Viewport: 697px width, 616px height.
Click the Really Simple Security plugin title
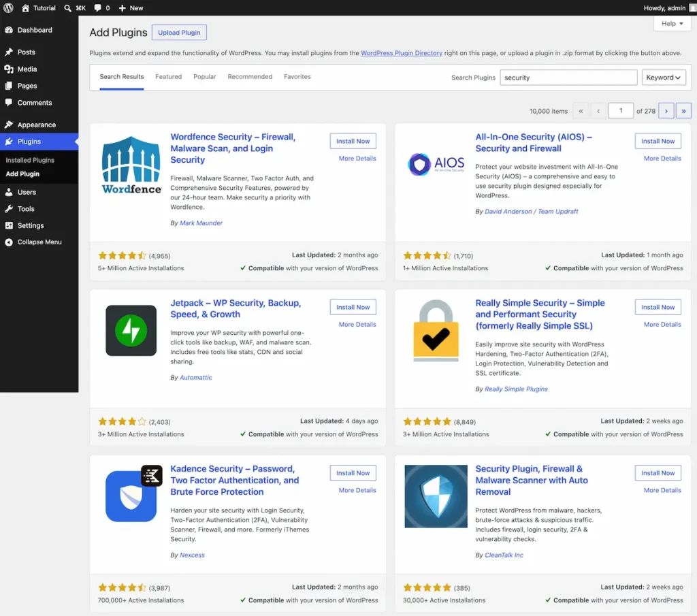540,314
